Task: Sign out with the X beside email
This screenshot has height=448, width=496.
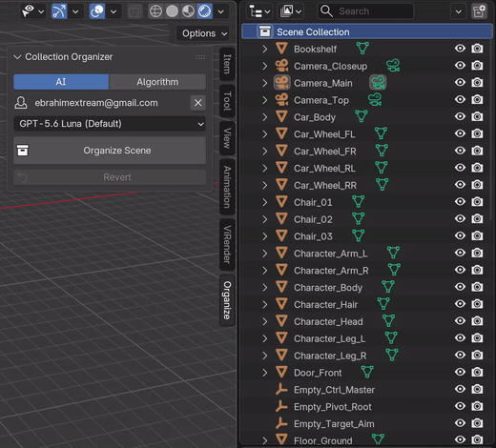Action: 197,103
